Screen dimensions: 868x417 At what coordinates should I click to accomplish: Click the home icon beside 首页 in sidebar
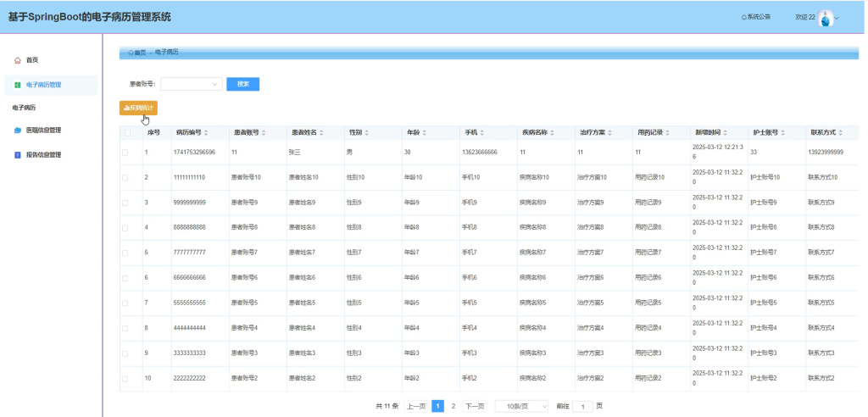click(x=18, y=60)
